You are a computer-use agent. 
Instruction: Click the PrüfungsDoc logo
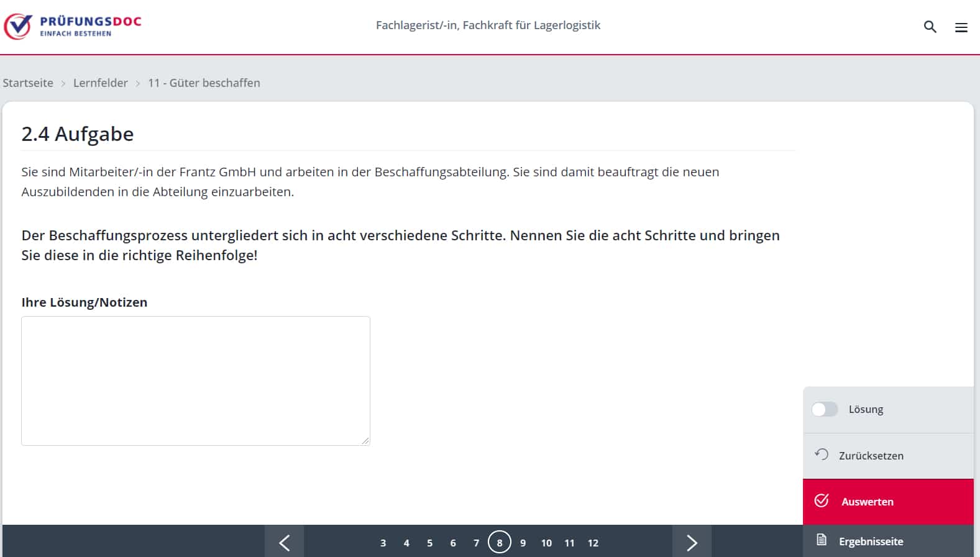pos(73,26)
